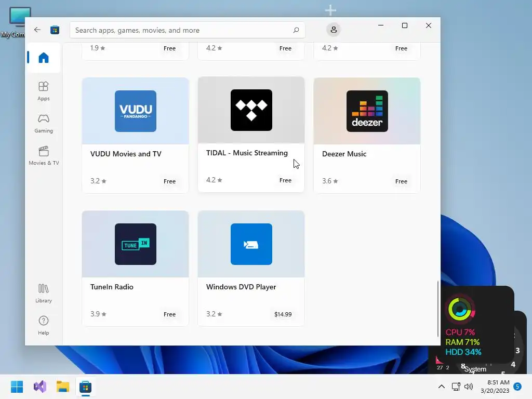The width and height of the screenshot is (532, 399).
Task: Go back with the arrow button
Action: (37, 30)
